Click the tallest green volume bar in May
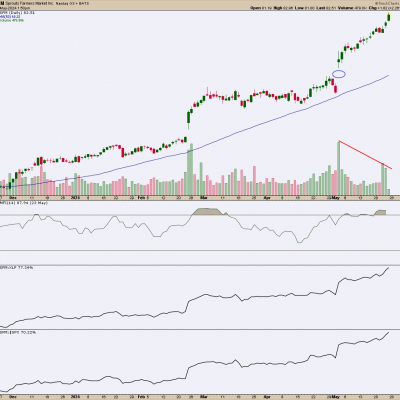 coord(339,168)
